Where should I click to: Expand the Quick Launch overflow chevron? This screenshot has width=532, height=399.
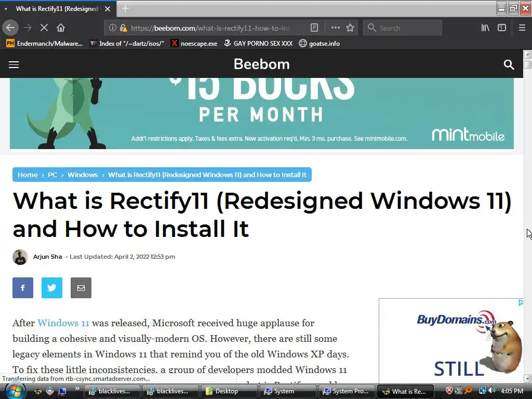pos(77,389)
